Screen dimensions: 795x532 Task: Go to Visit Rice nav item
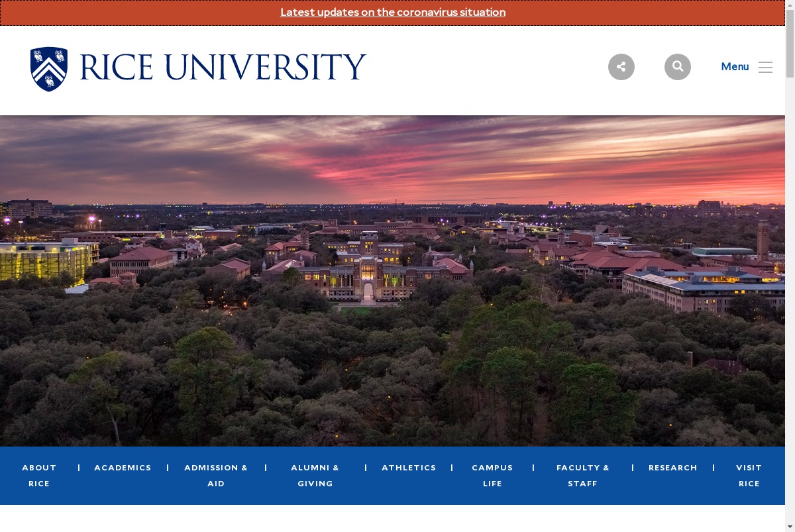coord(749,476)
